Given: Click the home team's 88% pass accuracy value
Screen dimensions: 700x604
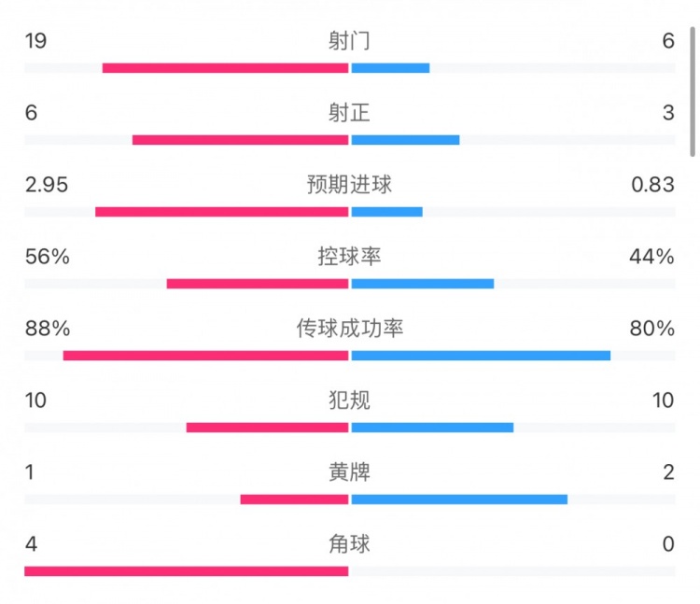Looking at the screenshot, I should pos(48,328).
